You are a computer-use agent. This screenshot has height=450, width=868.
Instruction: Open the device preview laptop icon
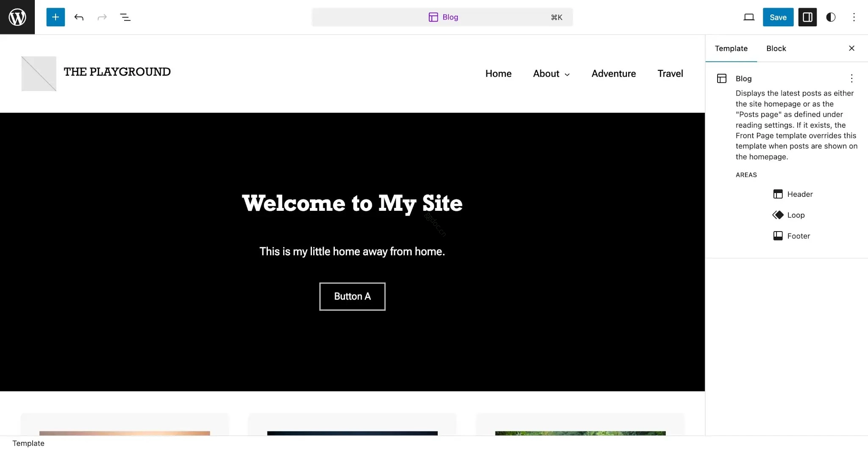pyautogui.click(x=749, y=17)
